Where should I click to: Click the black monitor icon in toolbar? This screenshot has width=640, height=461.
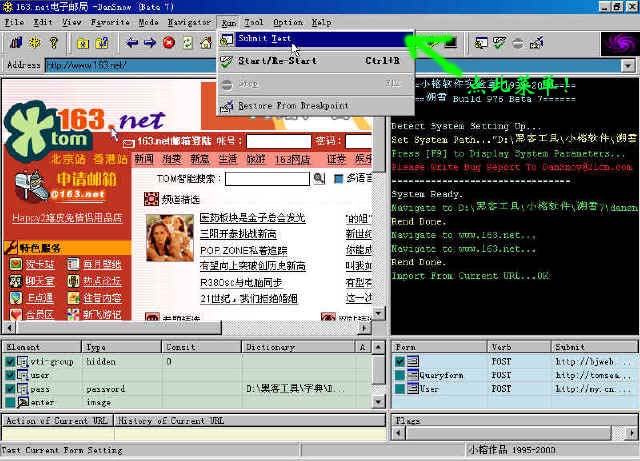coord(451,42)
